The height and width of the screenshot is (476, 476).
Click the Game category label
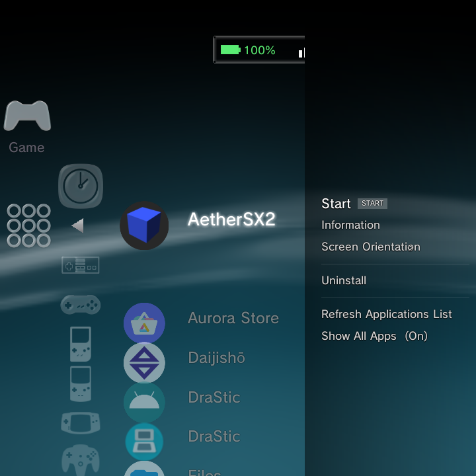click(x=26, y=148)
